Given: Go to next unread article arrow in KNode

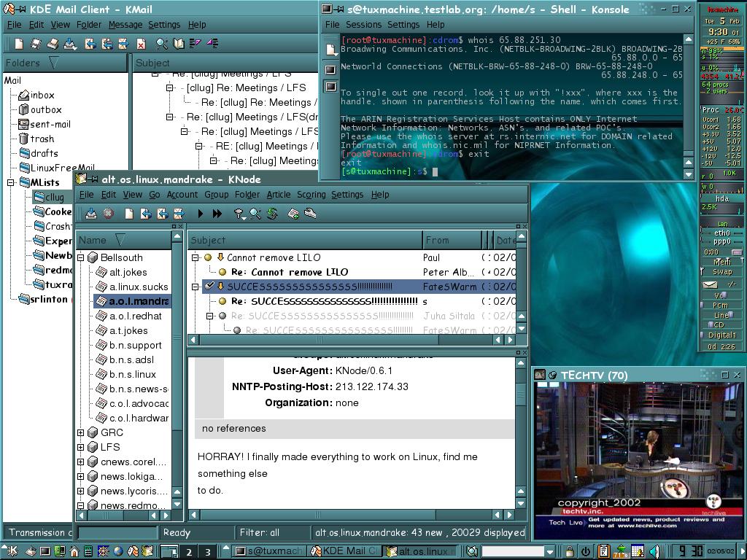Looking at the screenshot, I should click(200, 214).
